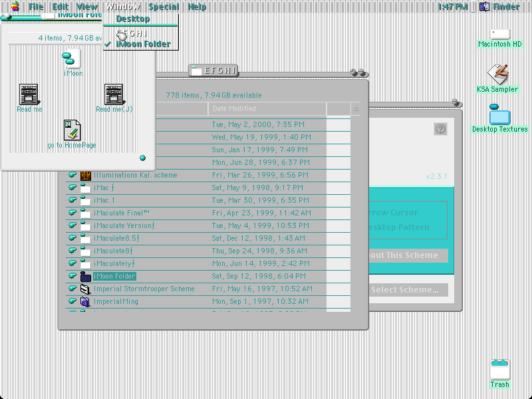Click the Select Scheme... button
This screenshot has width=532, height=399.
408,290
